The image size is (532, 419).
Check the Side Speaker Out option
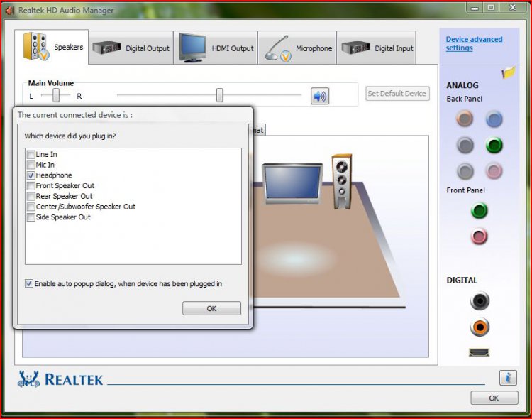pyautogui.click(x=31, y=217)
